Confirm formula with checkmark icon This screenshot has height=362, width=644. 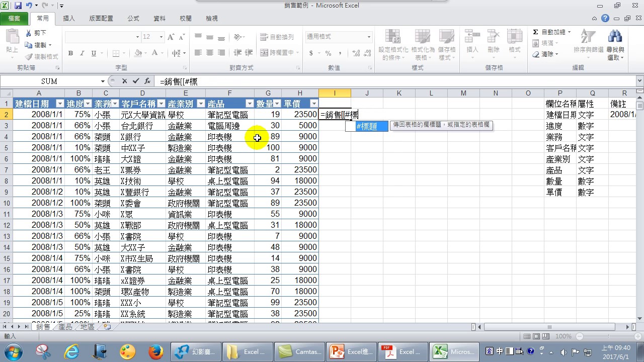pyautogui.click(x=136, y=81)
